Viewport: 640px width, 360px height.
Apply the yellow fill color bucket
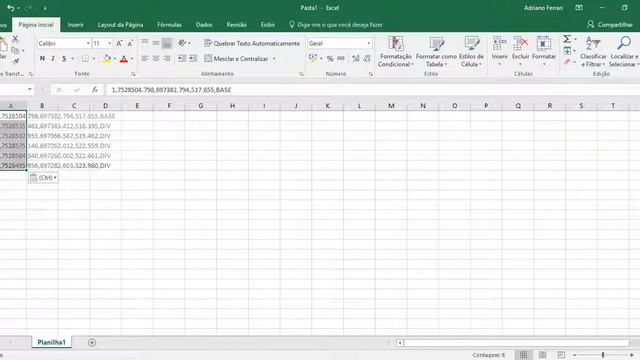coord(107,59)
